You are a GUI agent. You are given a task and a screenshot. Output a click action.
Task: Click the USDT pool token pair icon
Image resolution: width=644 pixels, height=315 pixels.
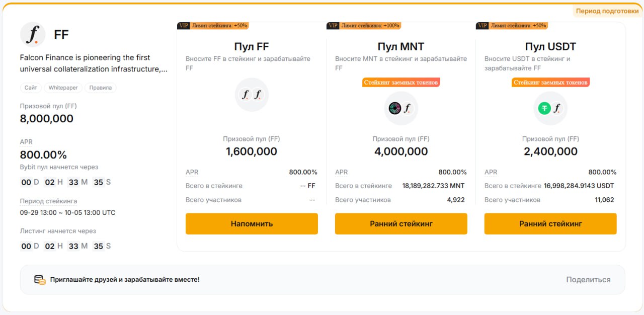550,108
